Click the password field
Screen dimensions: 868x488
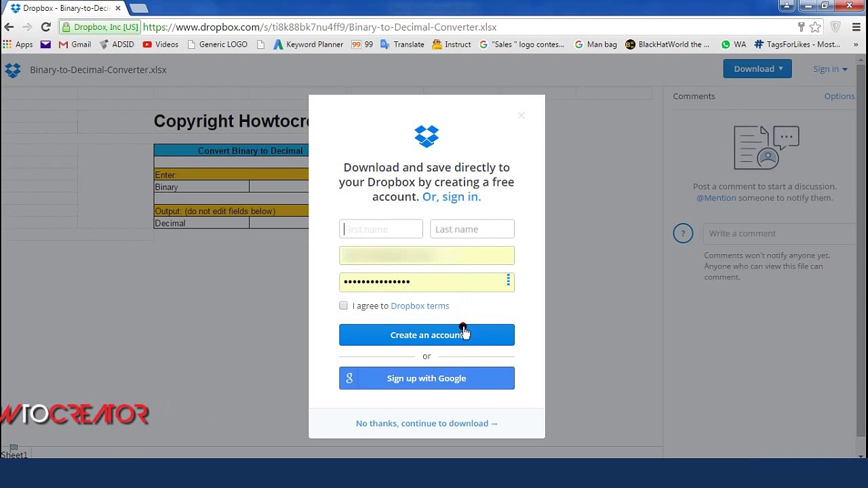427,281
